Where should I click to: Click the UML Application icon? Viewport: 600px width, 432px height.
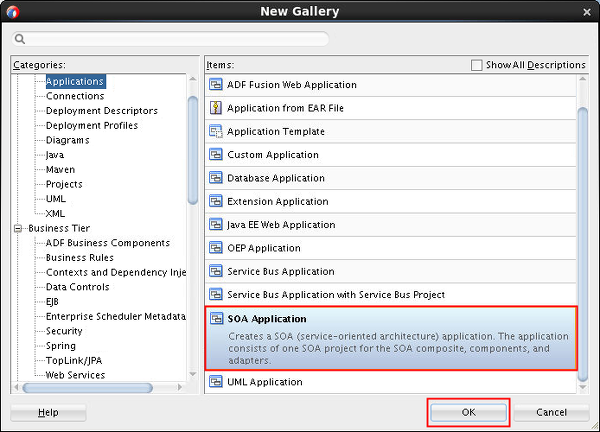[x=215, y=382]
